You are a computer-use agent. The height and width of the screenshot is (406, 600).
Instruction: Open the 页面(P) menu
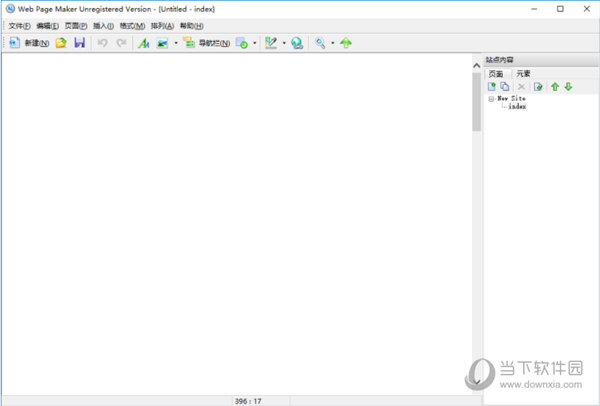(76, 26)
